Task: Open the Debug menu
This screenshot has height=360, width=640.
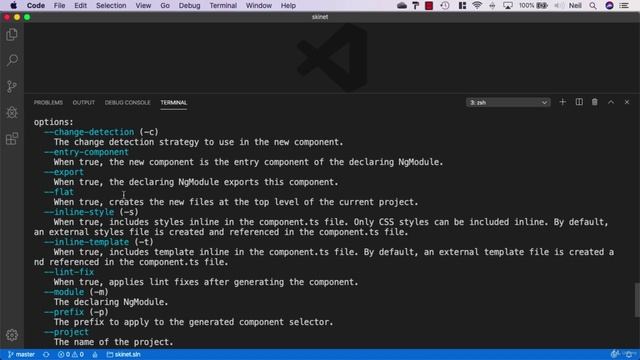Action: (189, 5)
